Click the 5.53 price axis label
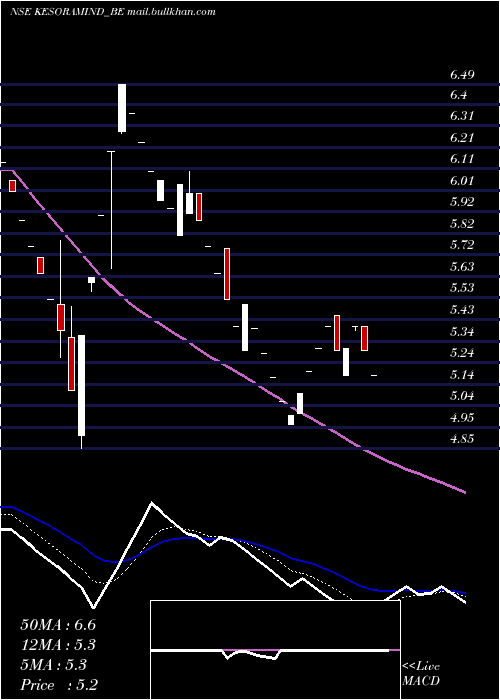The height and width of the screenshot is (700, 500). [x=462, y=288]
